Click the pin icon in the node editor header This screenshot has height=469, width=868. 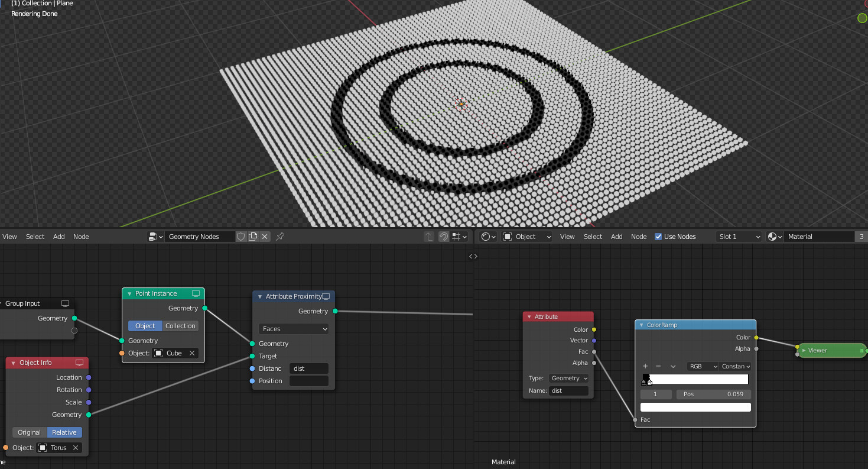click(x=280, y=236)
